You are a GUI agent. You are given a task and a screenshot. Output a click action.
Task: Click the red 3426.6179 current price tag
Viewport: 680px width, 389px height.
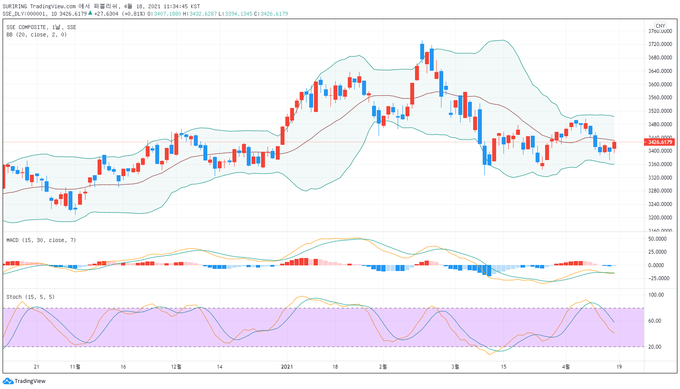[660, 142]
